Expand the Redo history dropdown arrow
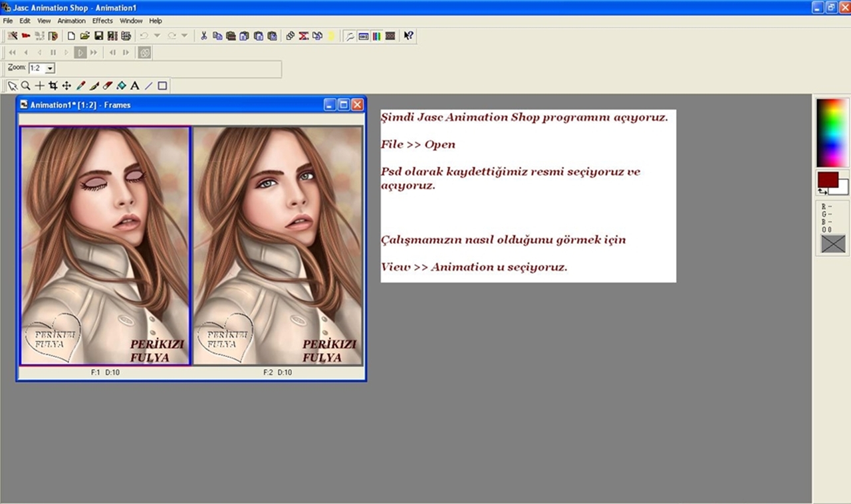 pos(184,36)
